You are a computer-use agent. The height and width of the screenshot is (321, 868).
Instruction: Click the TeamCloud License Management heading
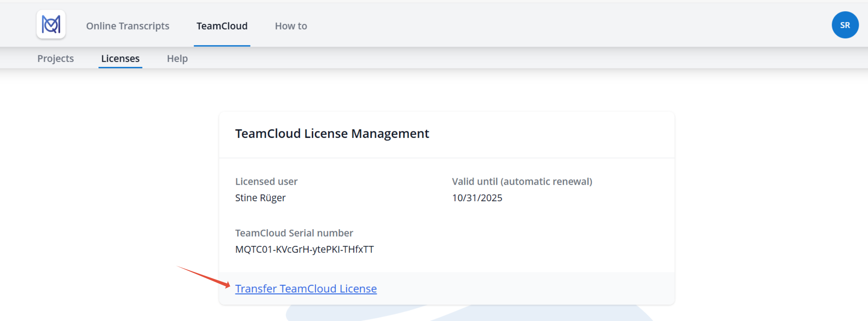point(332,133)
